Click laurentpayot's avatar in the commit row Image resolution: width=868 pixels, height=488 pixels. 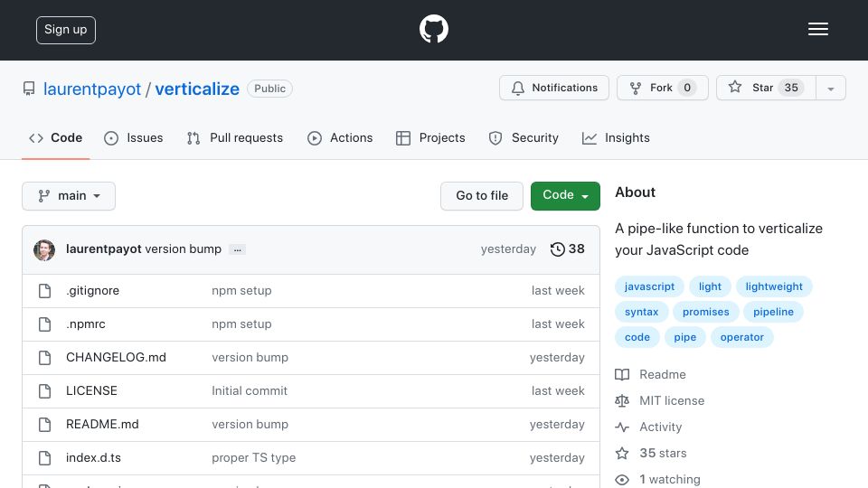[x=44, y=250]
